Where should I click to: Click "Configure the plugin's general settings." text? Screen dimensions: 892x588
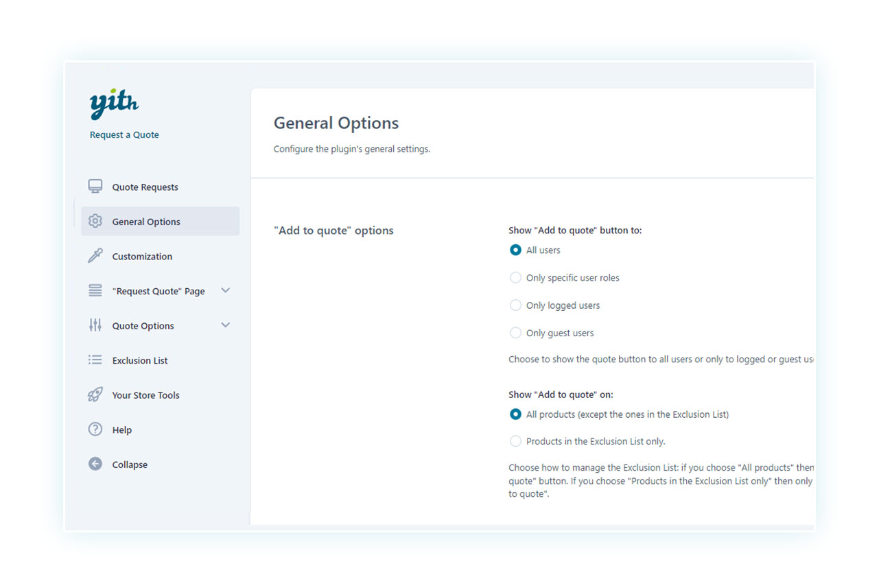pos(352,149)
